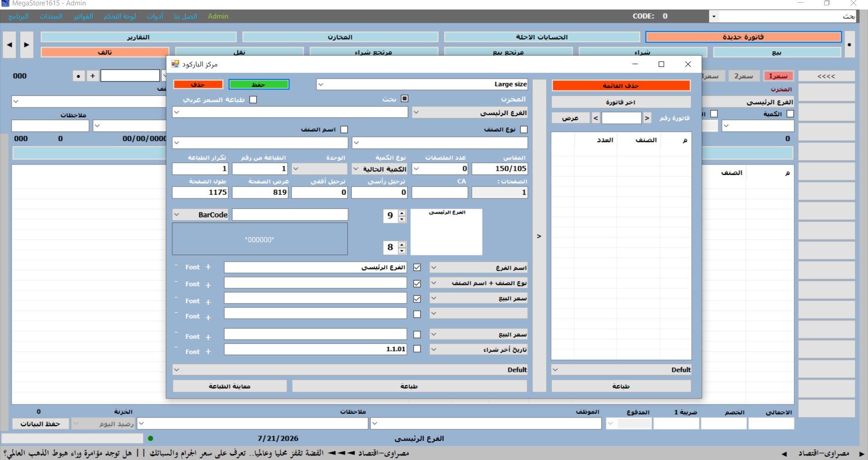The image size is (868, 460).
Task: Click the معاينة الطباعة preview button
Action: pos(230,386)
